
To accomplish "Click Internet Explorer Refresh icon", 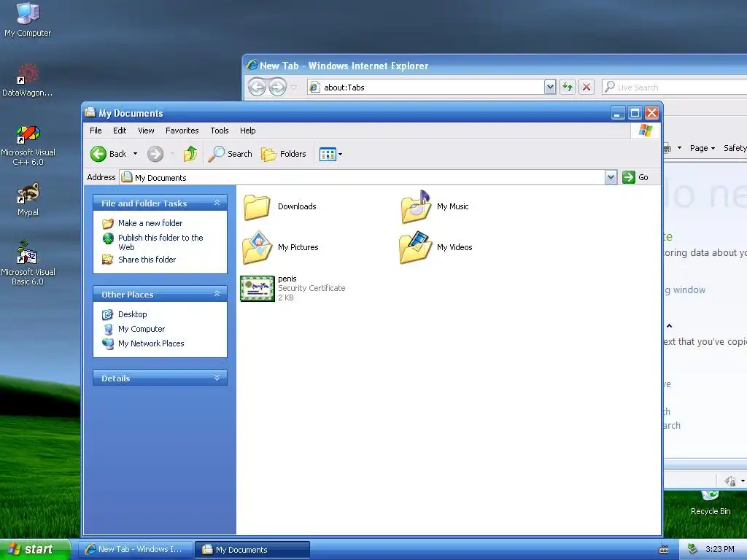I will (567, 87).
